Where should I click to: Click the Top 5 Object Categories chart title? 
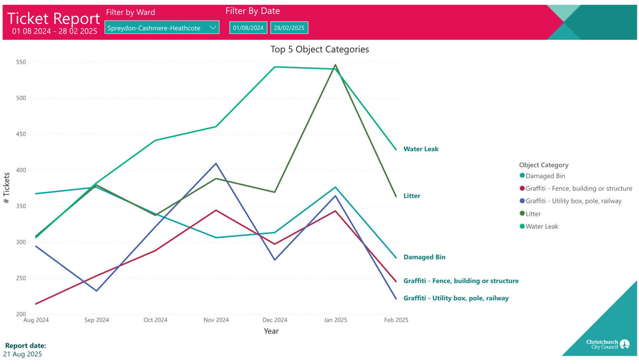click(319, 49)
